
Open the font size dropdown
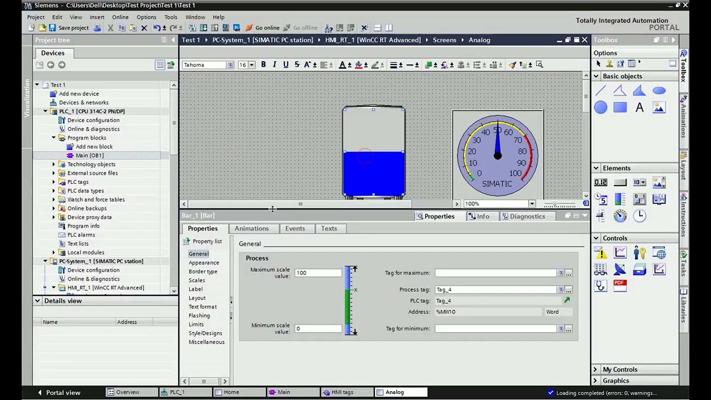tap(252, 65)
